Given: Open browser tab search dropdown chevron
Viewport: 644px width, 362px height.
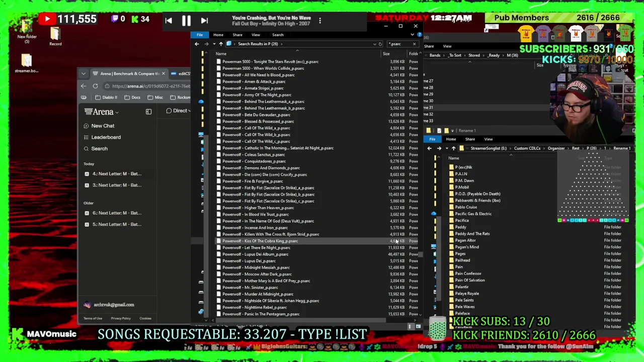Looking at the screenshot, I should coord(84,73).
